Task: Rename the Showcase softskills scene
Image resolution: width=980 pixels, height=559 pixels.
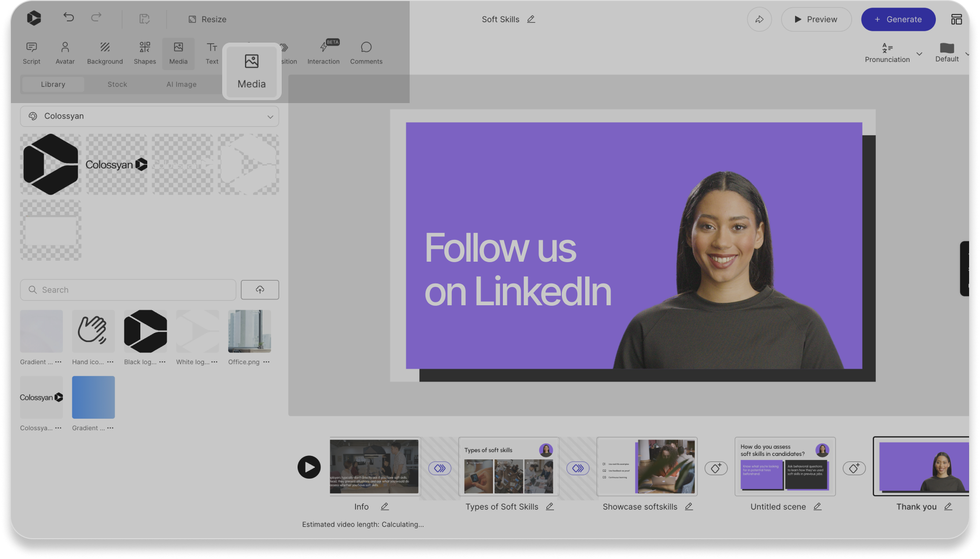Action: (689, 506)
